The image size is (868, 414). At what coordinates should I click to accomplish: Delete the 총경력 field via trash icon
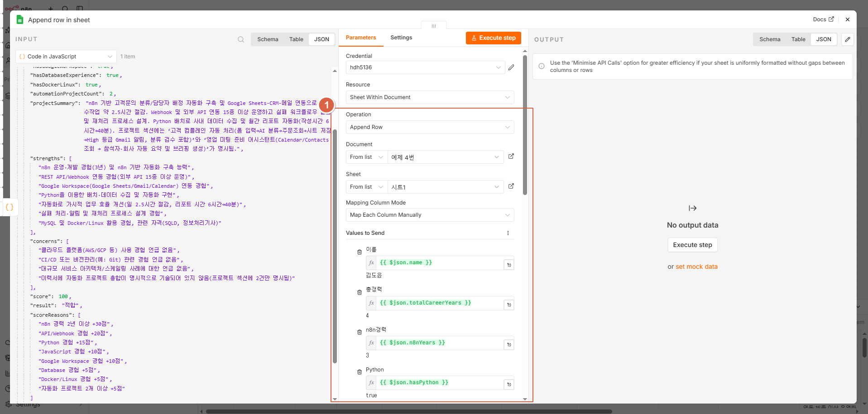[360, 292]
